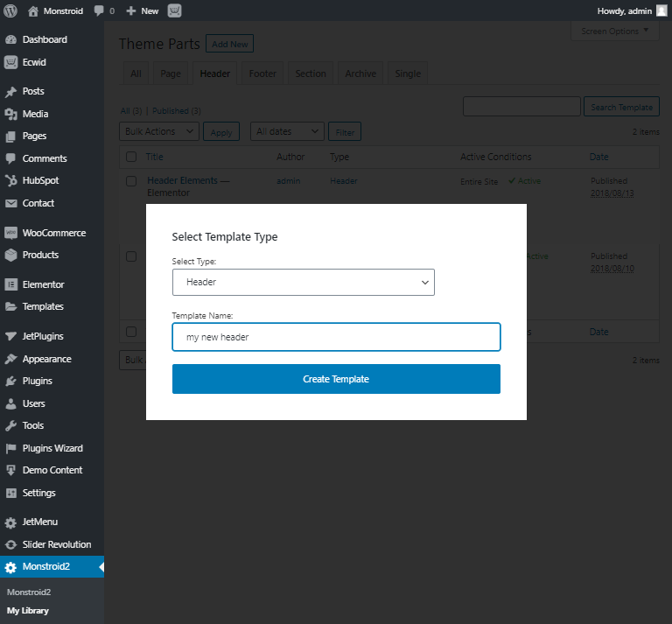This screenshot has width=672, height=624.
Task: Switch to the Page tab
Action: 171,74
